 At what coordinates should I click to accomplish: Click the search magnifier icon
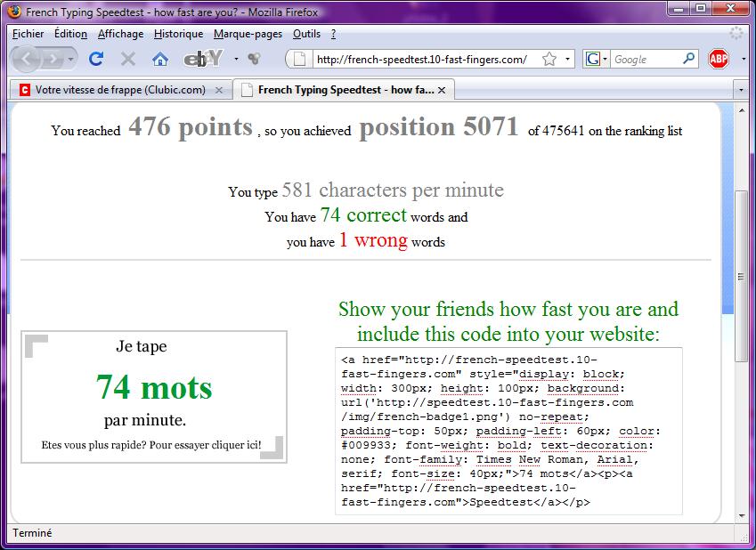(x=689, y=60)
